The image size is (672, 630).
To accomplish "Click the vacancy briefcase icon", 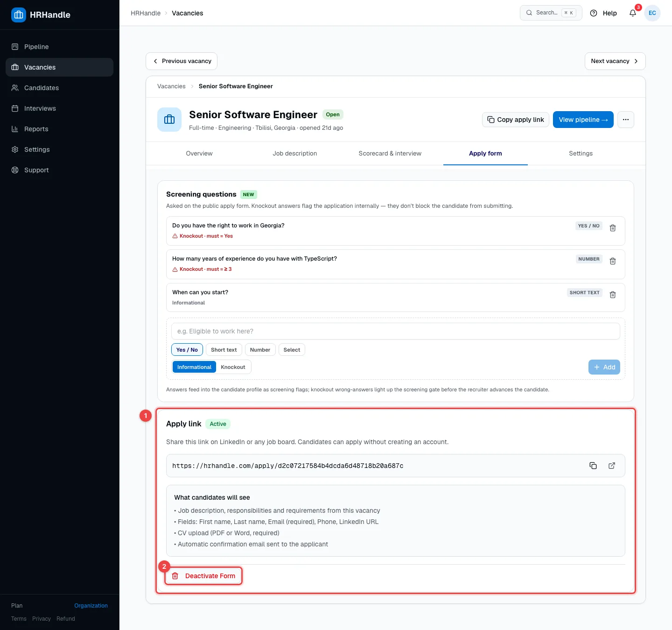I will coord(169,120).
